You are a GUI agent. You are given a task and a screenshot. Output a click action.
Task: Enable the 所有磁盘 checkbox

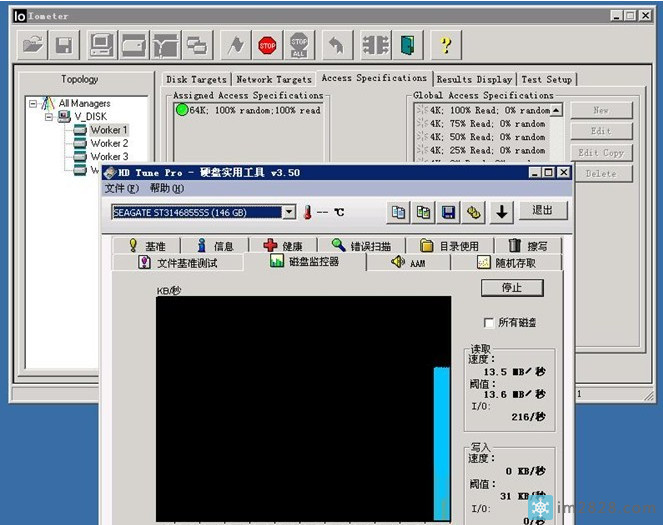488,323
